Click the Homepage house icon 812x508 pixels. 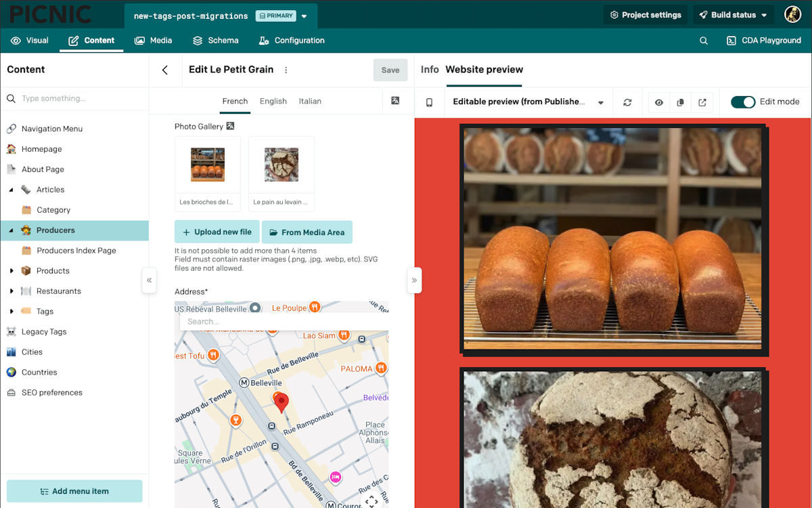click(x=12, y=149)
